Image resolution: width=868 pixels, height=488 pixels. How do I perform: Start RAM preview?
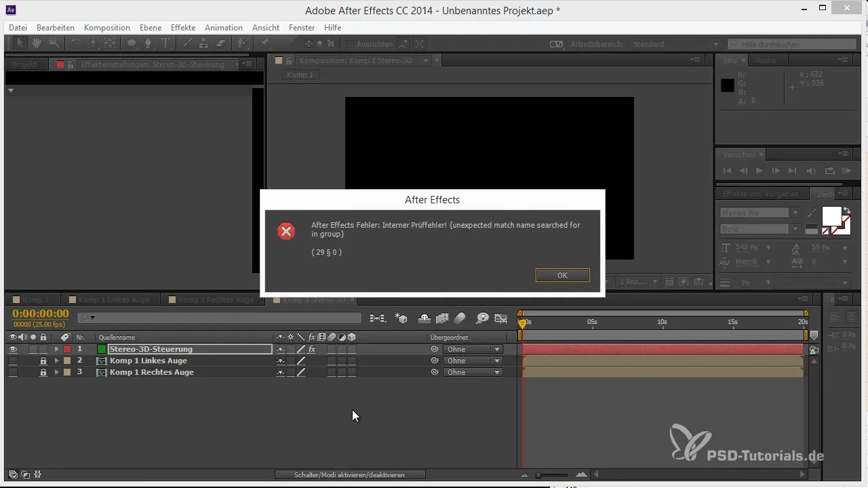pos(846,171)
